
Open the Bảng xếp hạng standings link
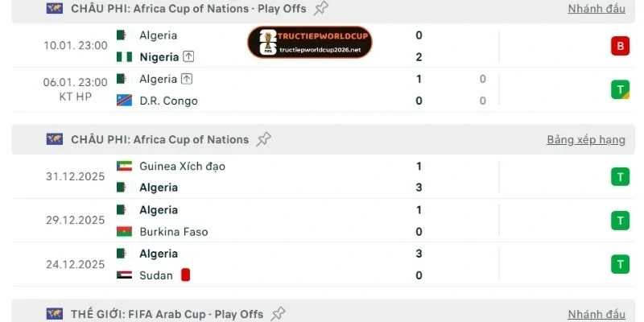point(585,139)
